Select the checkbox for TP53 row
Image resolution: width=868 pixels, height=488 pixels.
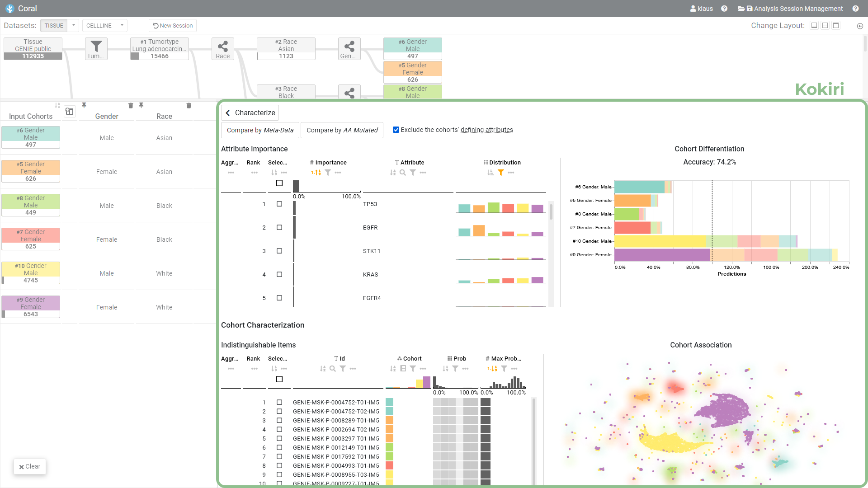279,204
